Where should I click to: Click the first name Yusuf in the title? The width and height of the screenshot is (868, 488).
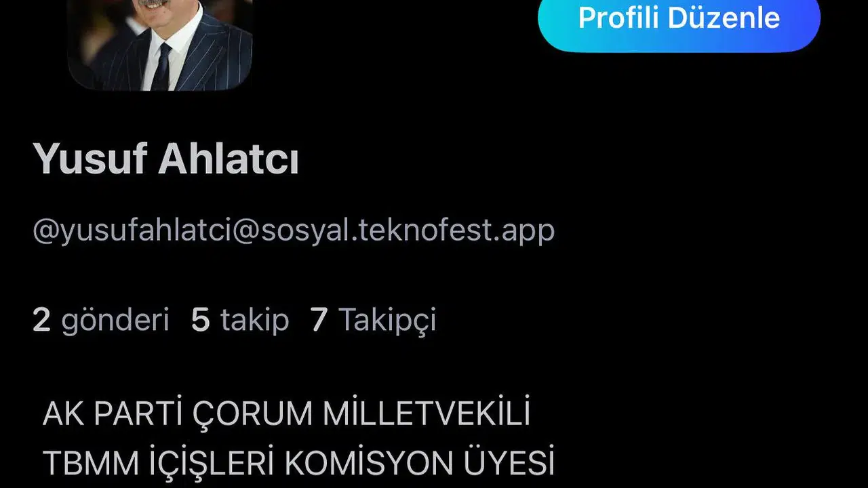(90, 161)
